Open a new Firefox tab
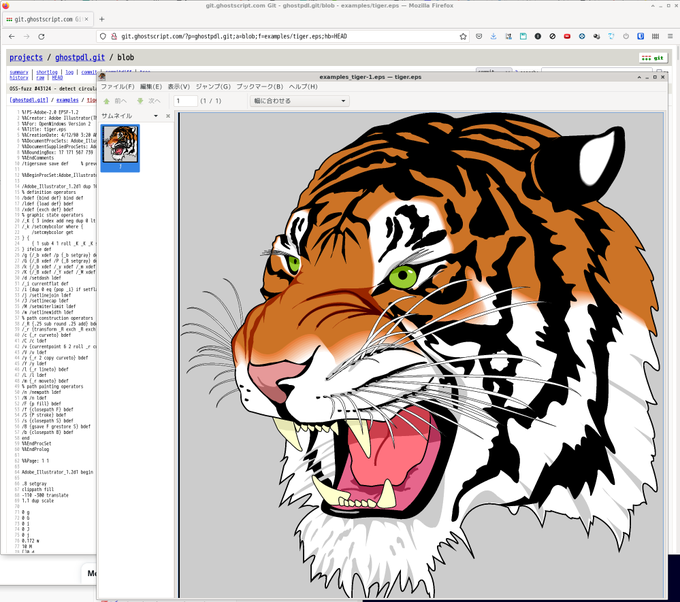The width and height of the screenshot is (680, 602). pos(101,19)
